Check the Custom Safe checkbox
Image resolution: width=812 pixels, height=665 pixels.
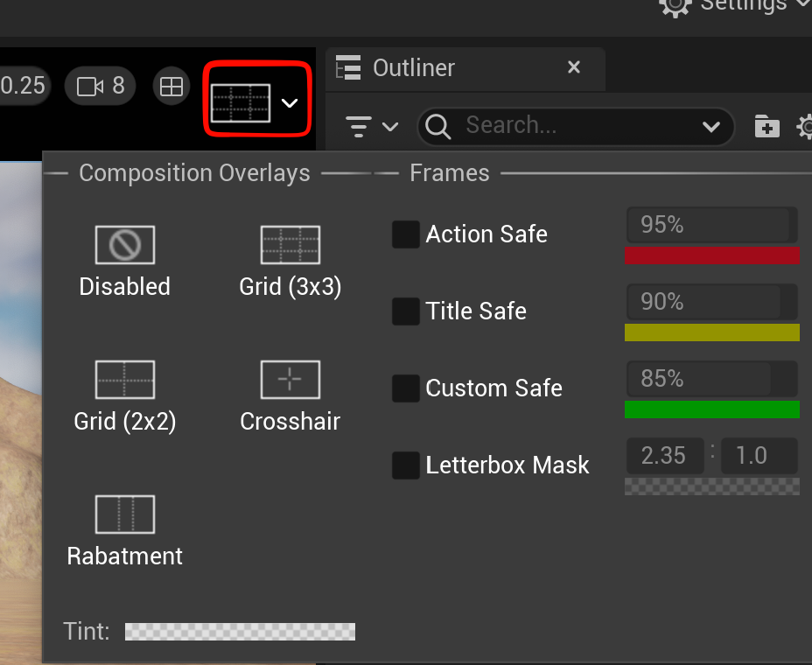(405, 388)
